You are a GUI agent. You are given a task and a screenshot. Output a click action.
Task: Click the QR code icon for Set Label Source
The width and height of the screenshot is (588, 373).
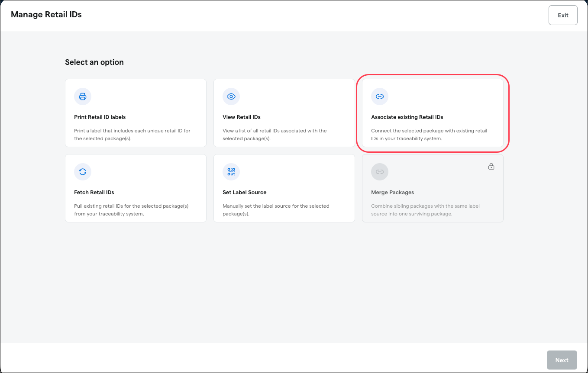231,172
